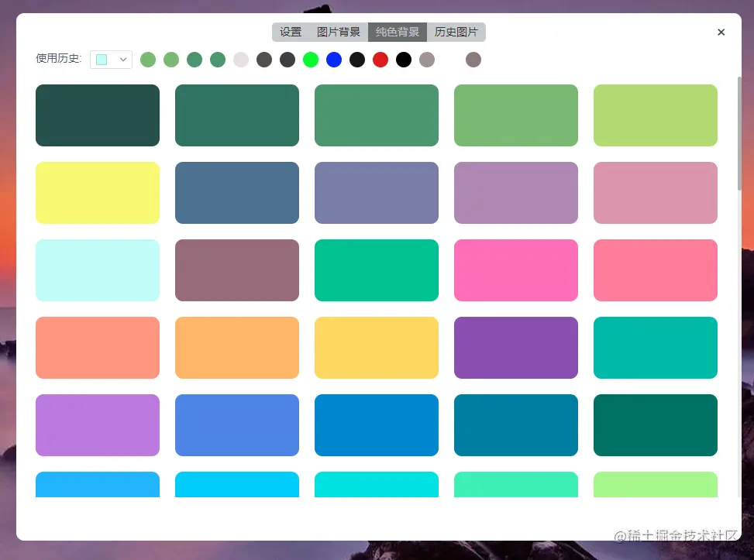Pick the white circle from usage history
This screenshot has height=560, width=754.
coord(241,59)
